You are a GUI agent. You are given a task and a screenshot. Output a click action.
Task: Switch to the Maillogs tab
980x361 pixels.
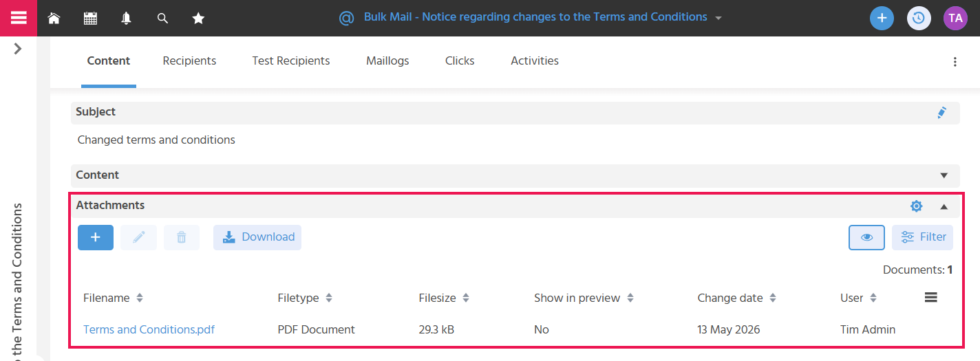(387, 61)
